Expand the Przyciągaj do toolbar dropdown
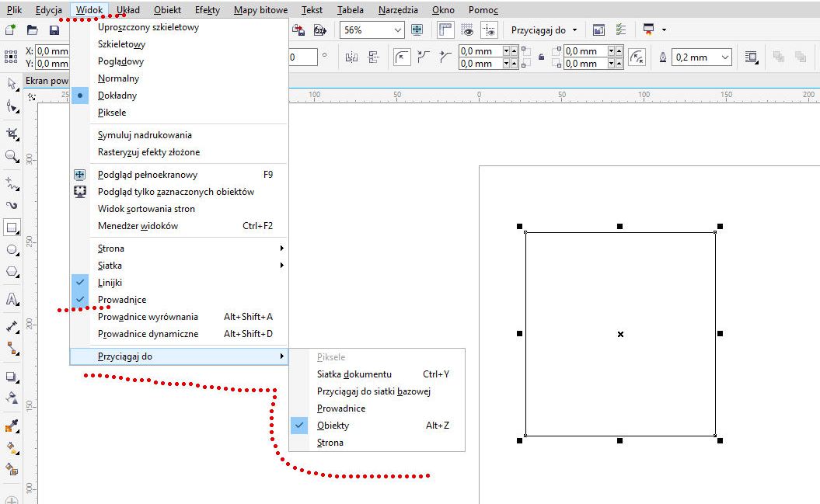820x504 pixels. 544,30
